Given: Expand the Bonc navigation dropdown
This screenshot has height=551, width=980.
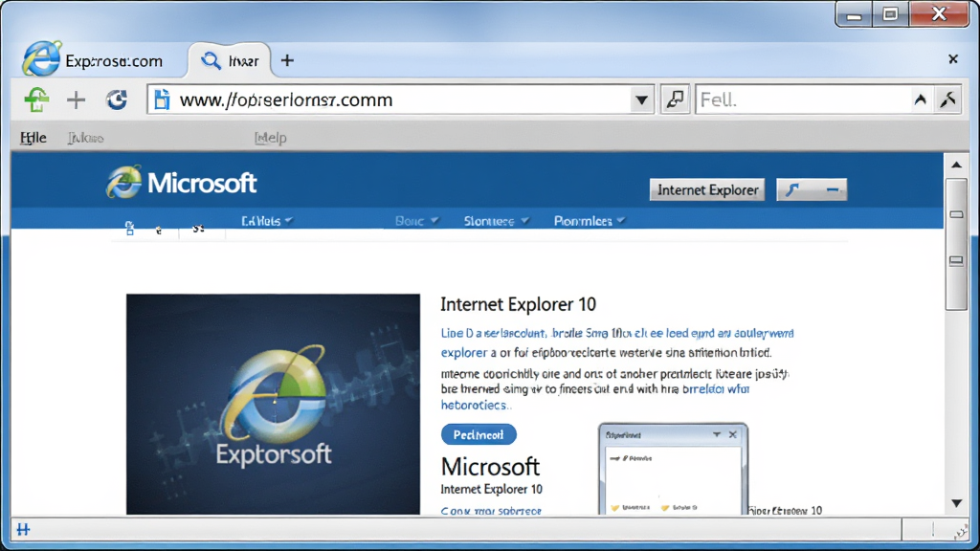Looking at the screenshot, I should coord(417,221).
